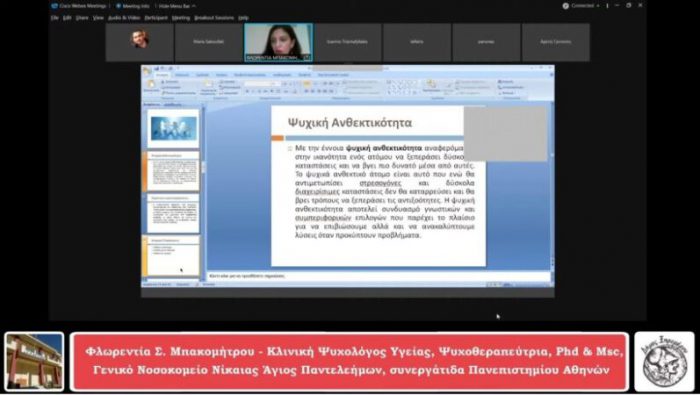Open the File menu in Webex
This screenshot has width=700, height=395.
point(55,18)
